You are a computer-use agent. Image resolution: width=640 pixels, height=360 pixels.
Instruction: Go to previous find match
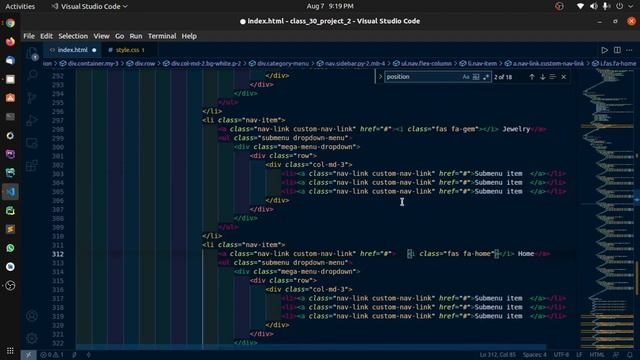(532, 77)
